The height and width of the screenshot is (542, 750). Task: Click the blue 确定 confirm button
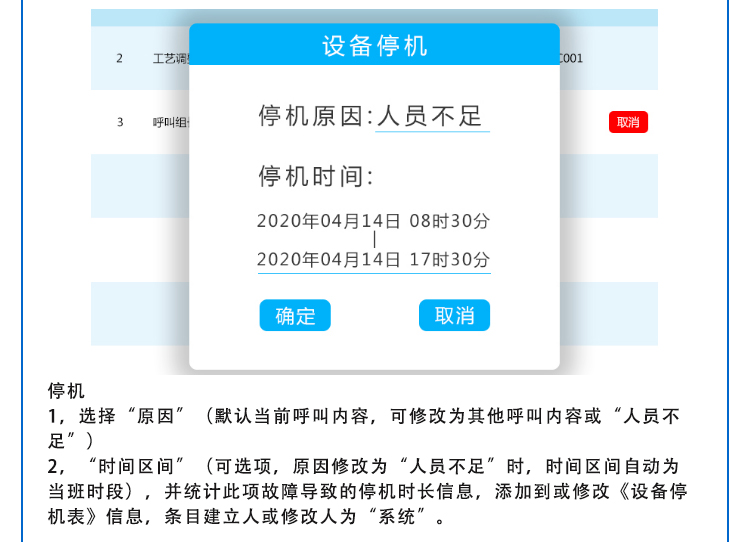pyautogui.click(x=295, y=315)
